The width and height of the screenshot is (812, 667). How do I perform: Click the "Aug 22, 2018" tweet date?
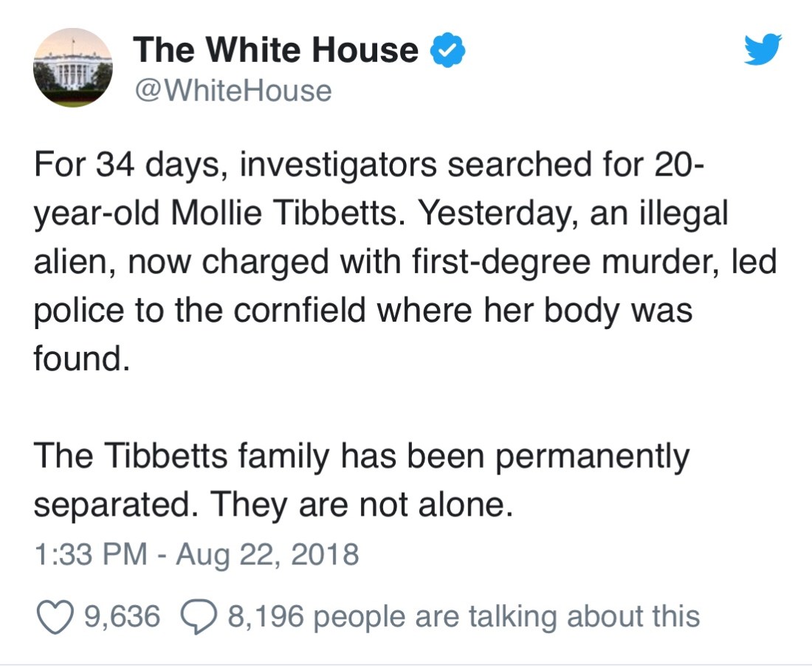click(x=267, y=553)
